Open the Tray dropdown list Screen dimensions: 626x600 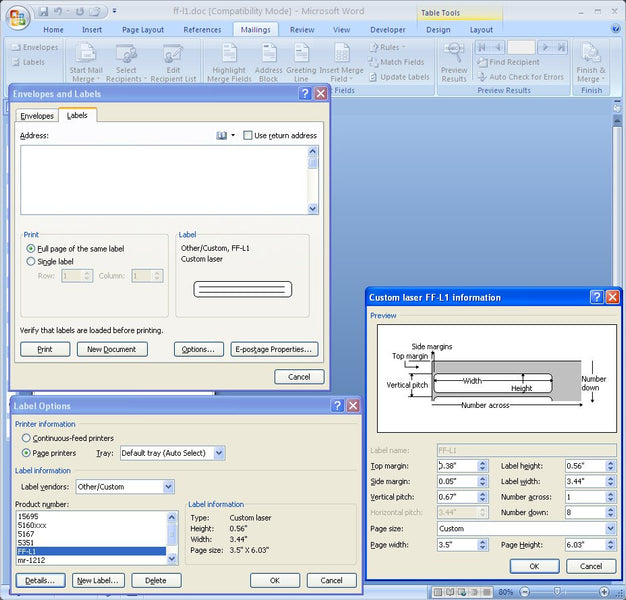click(x=219, y=453)
